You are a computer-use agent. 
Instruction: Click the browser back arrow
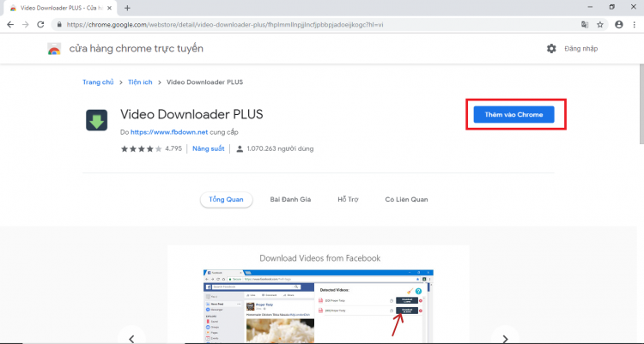10,25
